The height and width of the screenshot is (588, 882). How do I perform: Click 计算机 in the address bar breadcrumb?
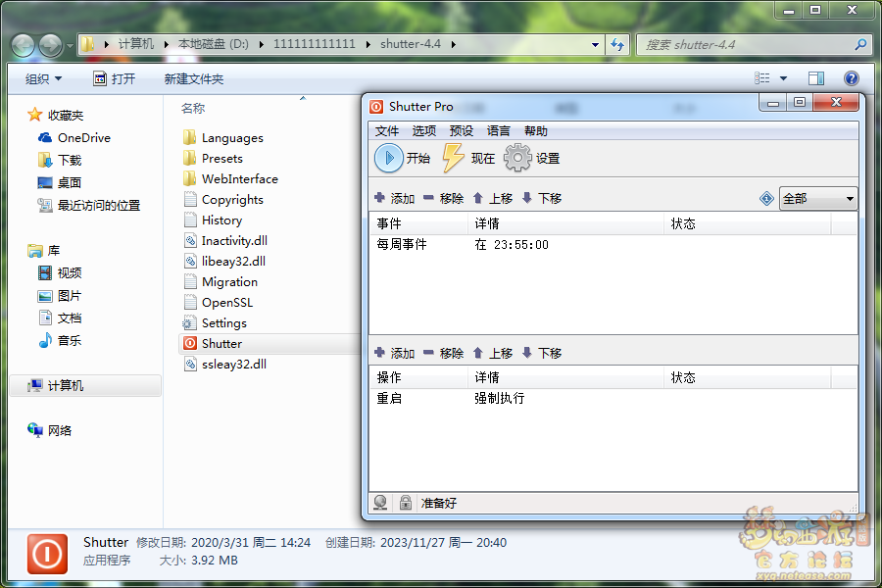(x=135, y=44)
